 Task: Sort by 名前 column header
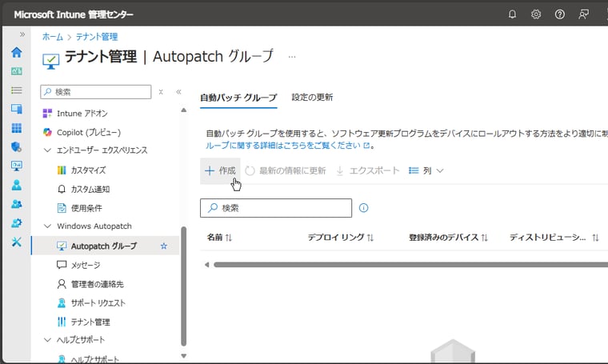click(x=219, y=238)
